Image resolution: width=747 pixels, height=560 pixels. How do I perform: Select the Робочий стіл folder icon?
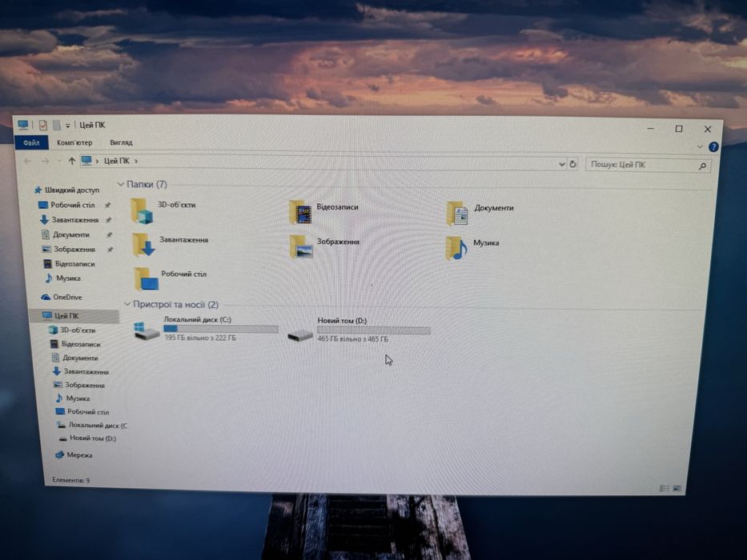[147, 279]
